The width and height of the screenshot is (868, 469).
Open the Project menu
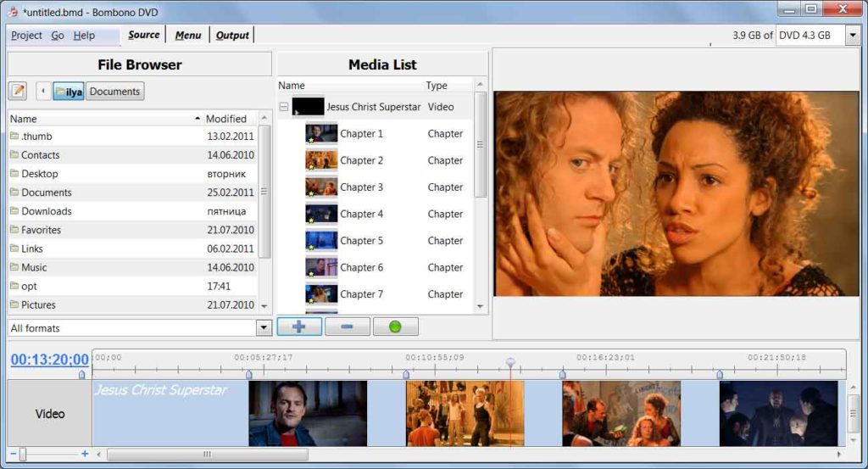tap(26, 36)
